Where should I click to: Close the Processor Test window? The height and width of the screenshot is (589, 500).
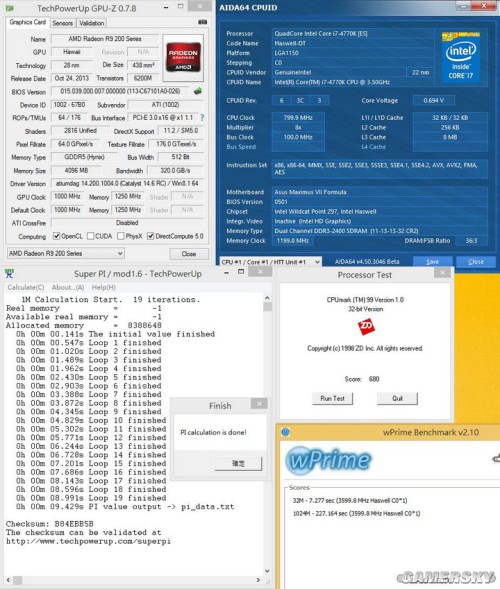click(443, 273)
